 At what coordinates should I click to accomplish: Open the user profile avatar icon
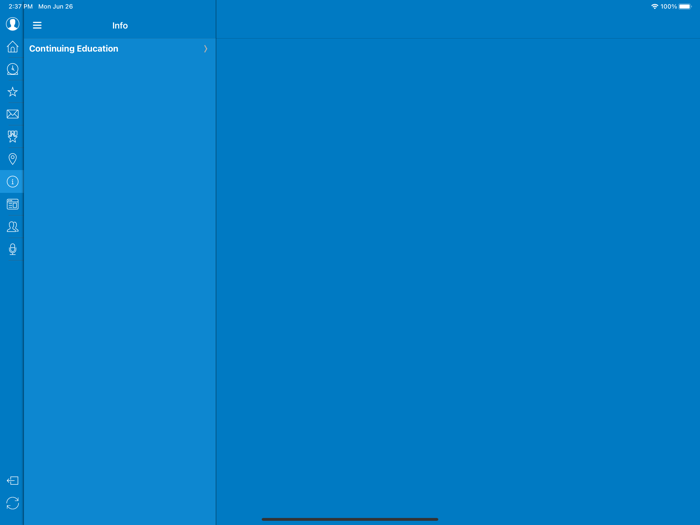12,24
